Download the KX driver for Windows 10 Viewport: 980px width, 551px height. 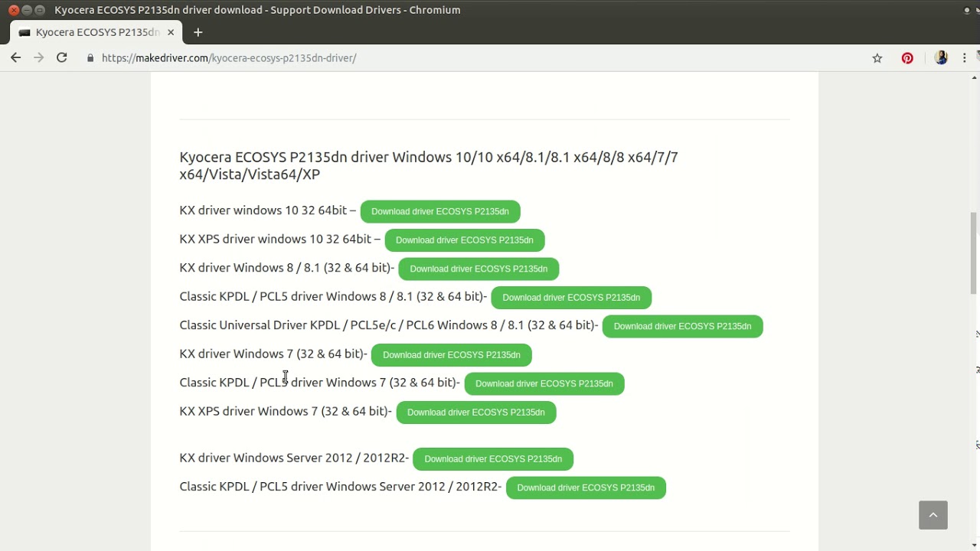pos(440,211)
